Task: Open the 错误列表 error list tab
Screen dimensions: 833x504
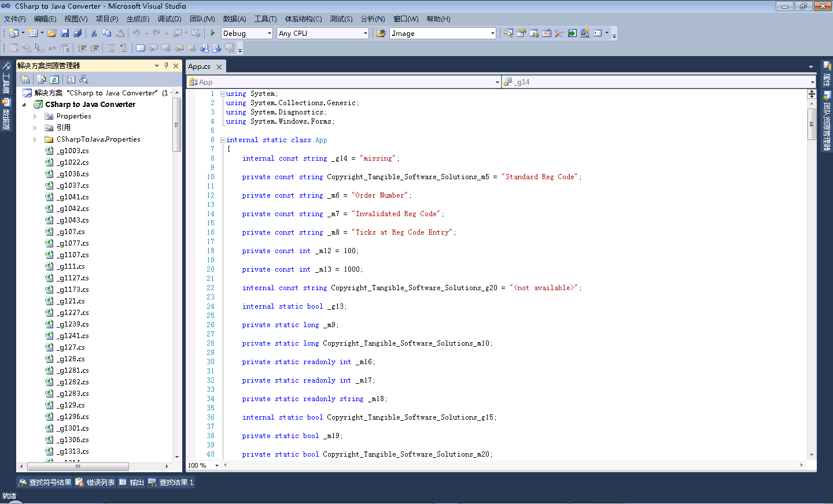Action: 95,482
